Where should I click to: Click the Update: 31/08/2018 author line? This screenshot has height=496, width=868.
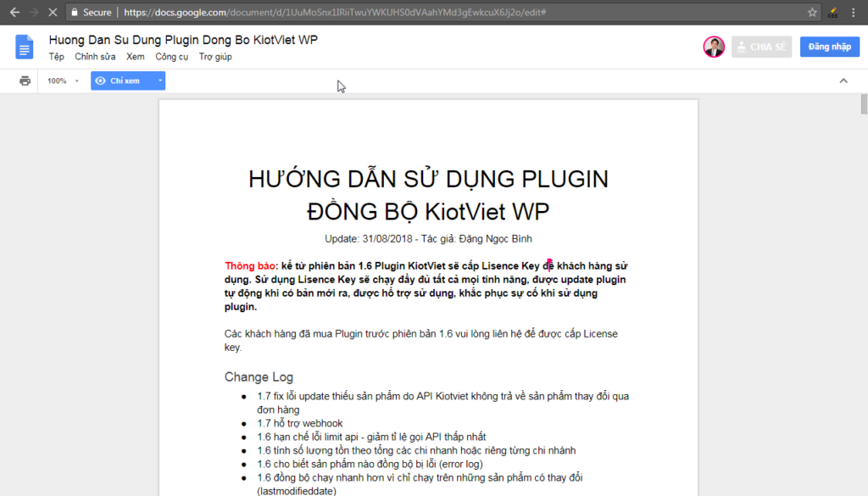click(x=428, y=238)
